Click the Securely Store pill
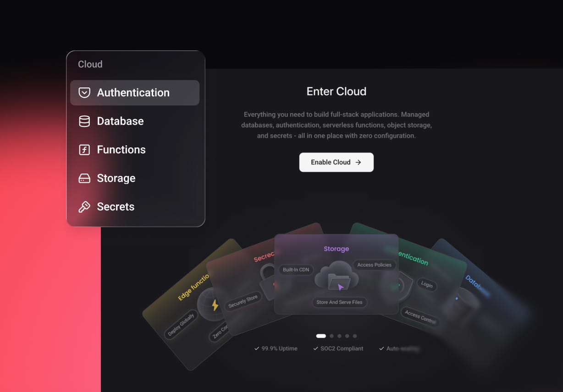Image resolution: width=563 pixels, height=392 pixels. coord(243,302)
